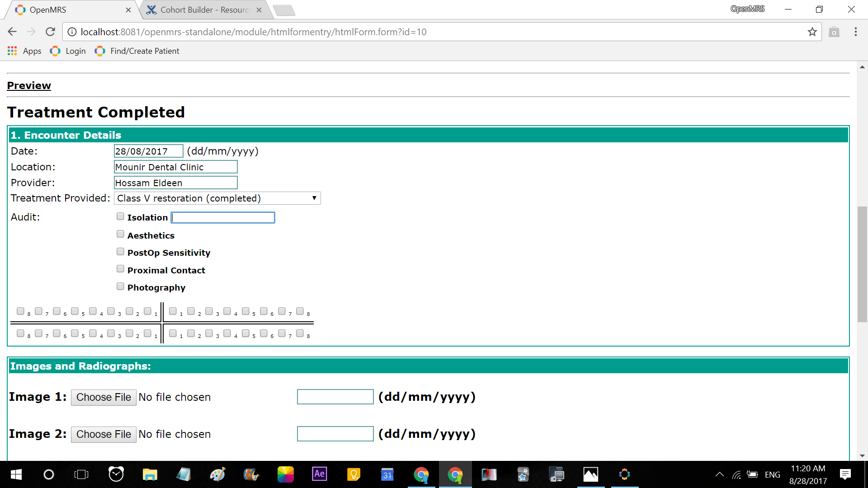Click the Choose File button for Image 1
This screenshot has width=868, height=488.
click(103, 397)
